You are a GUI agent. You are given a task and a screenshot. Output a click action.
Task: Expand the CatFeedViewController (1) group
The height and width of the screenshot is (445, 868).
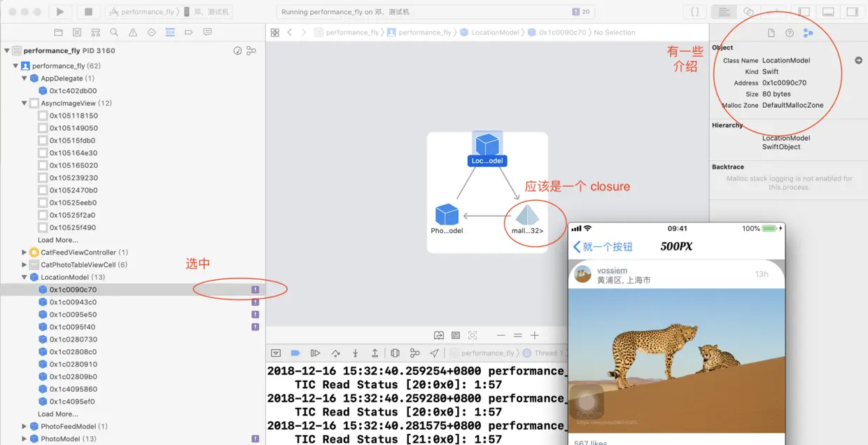pyautogui.click(x=24, y=252)
